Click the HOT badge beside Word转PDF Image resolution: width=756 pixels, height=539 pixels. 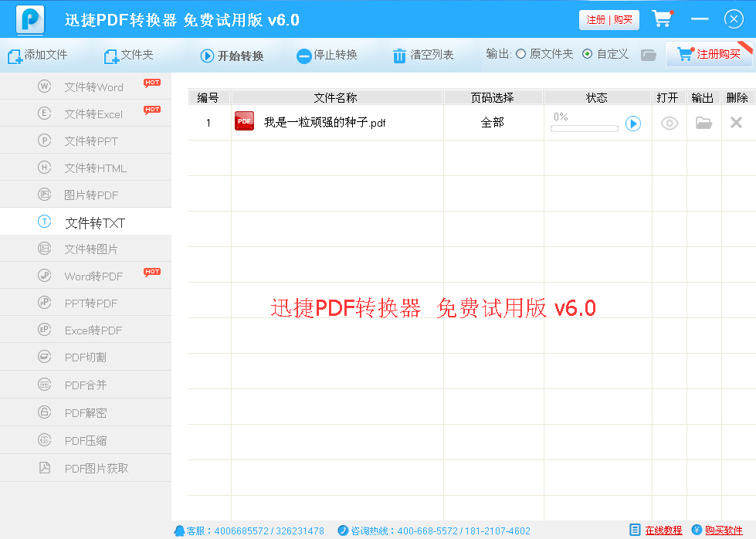[152, 271]
